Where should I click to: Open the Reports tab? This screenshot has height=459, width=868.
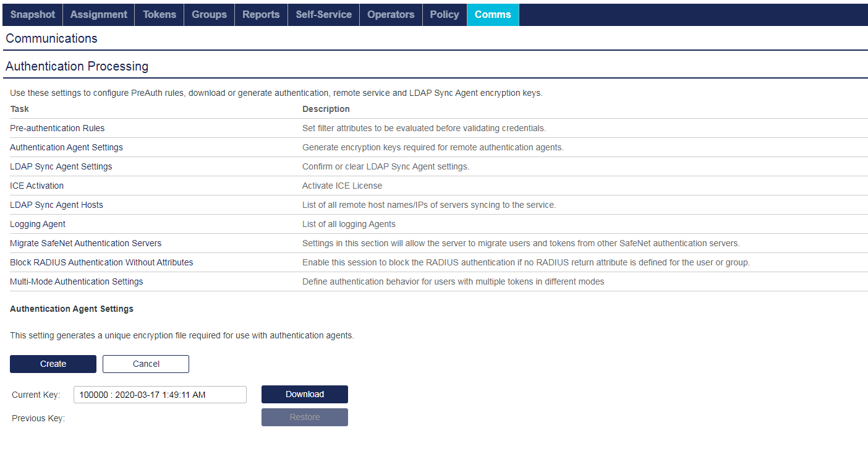261,14
